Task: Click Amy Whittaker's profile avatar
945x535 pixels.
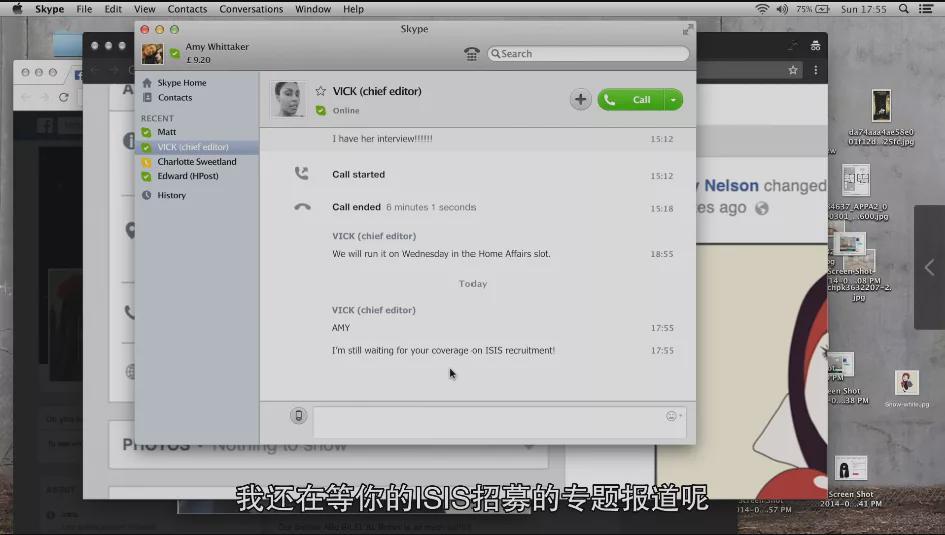Action: click(152, 54)
